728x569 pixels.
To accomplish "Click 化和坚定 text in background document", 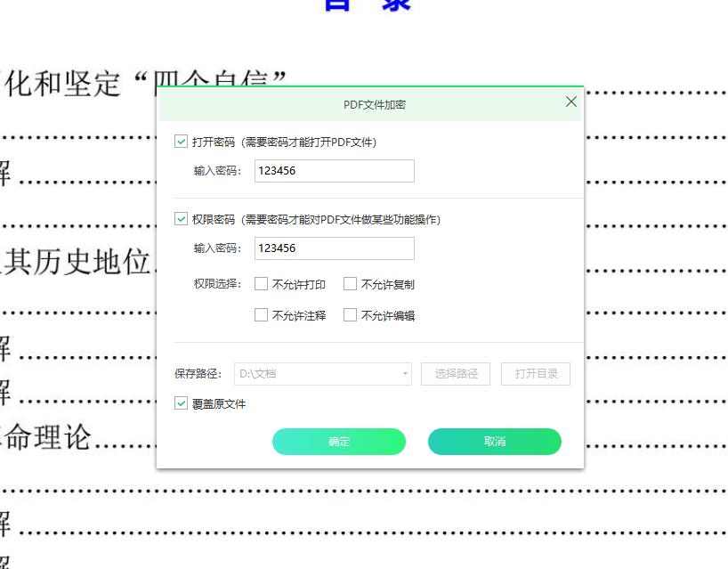I will [62, 84].
